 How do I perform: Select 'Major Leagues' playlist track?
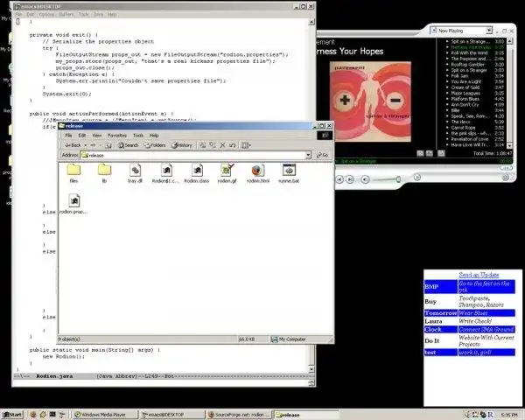point(465,93)
